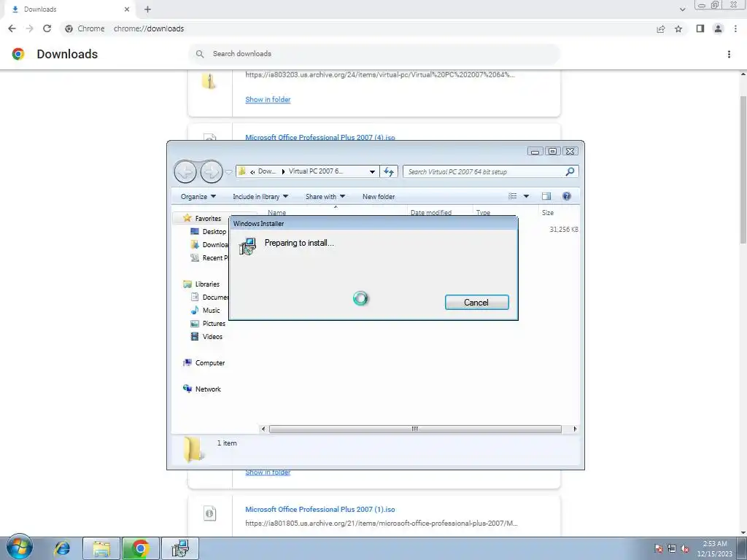Expand the Explorer address bar dropdown
747x560 pixels.
[x=373, y=171]
